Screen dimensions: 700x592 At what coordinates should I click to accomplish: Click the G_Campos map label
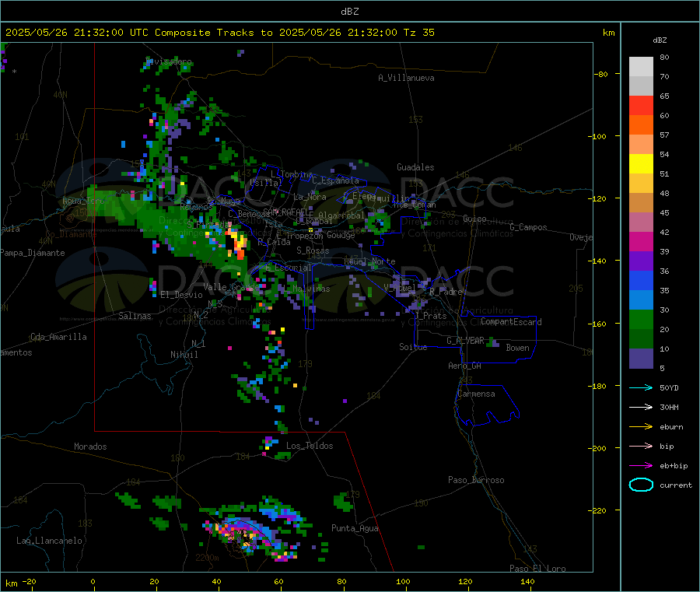pos(528,227)
